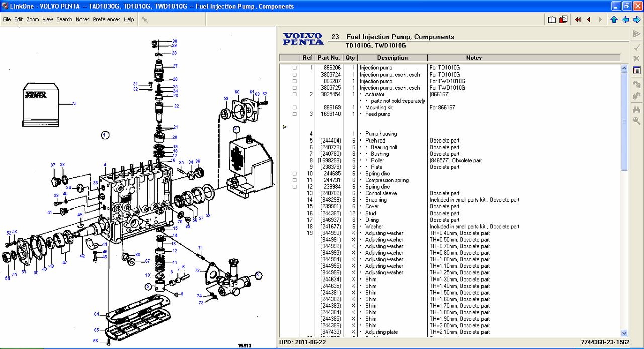This screenshot has height=349, width=644.
Task: Tick checkbox for part 866206
Action: click(295, 68)
